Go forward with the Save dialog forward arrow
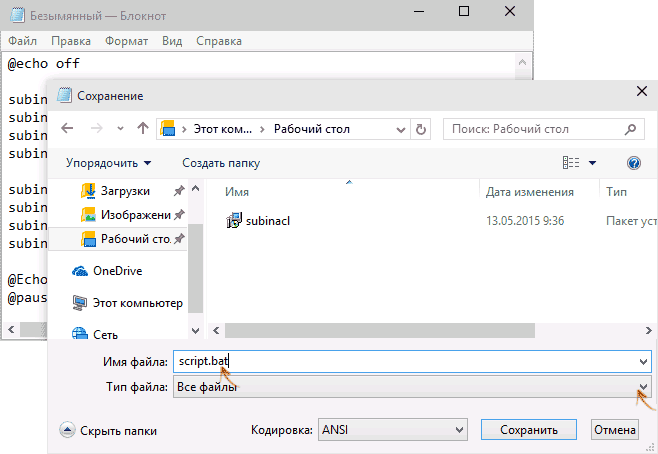Viewport: 658px width, 454px height. pyautogui.click(x=97, y=128)
